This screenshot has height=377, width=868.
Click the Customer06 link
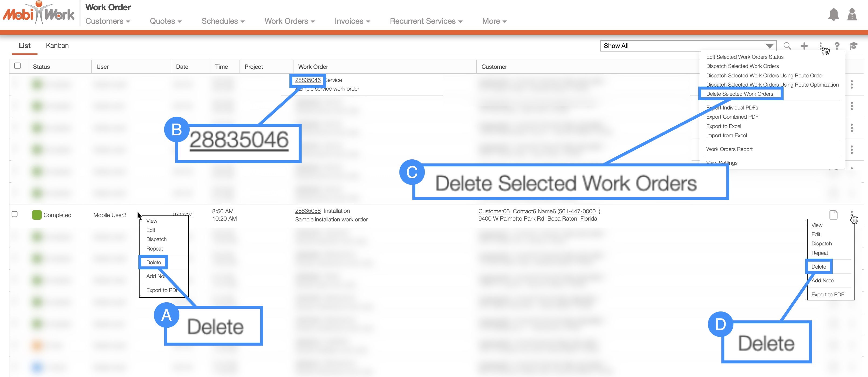point(494,211)
